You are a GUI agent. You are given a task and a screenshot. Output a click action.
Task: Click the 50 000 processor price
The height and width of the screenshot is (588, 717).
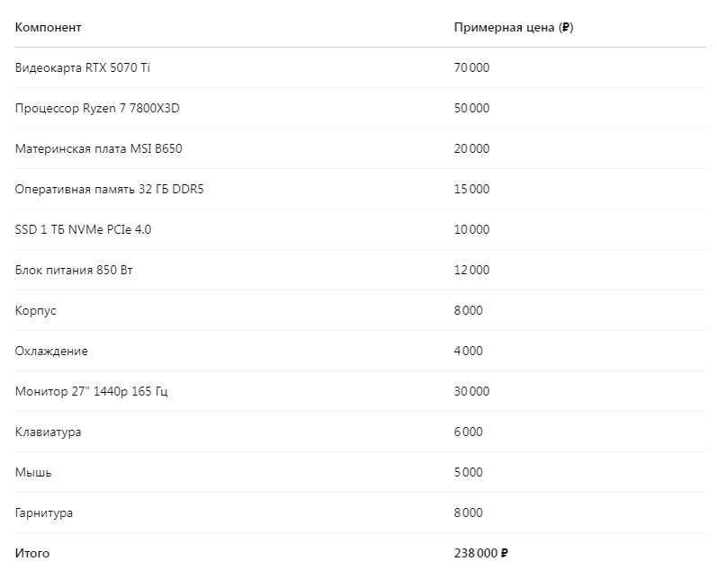pos(471,108)
